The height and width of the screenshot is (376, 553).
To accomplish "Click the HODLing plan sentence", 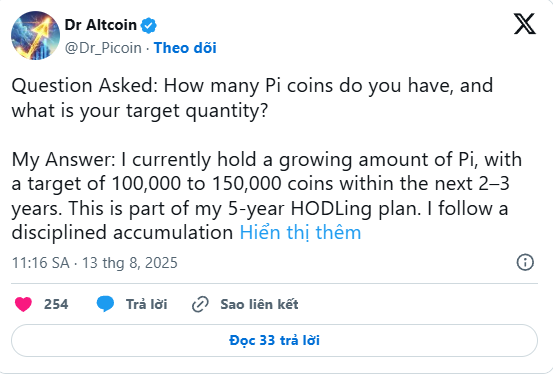I will point(244,208).
